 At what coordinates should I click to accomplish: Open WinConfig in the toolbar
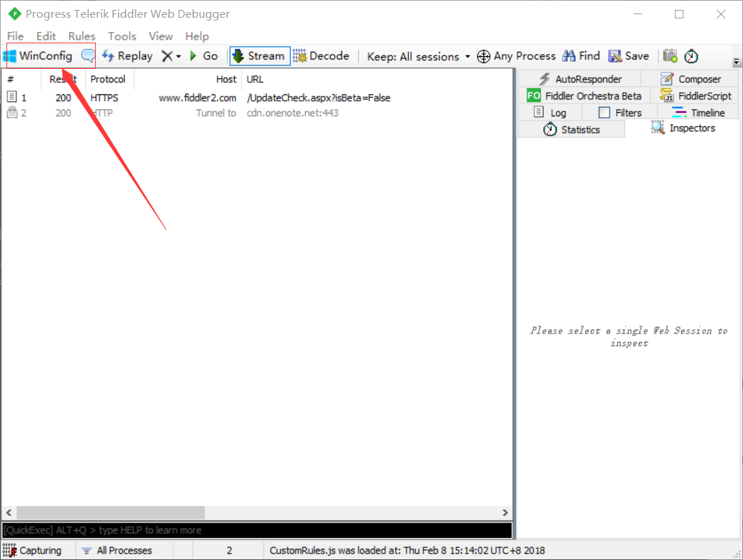pos(38,56)
